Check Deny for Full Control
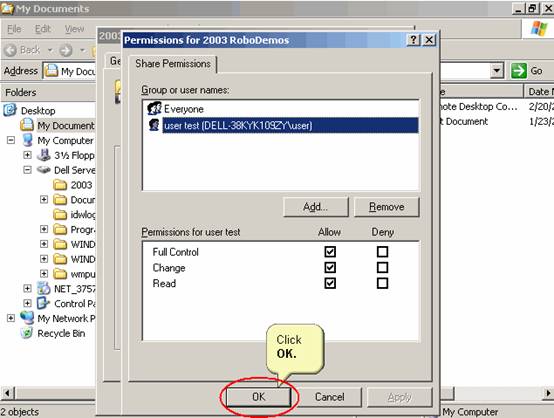 [382, 252]
